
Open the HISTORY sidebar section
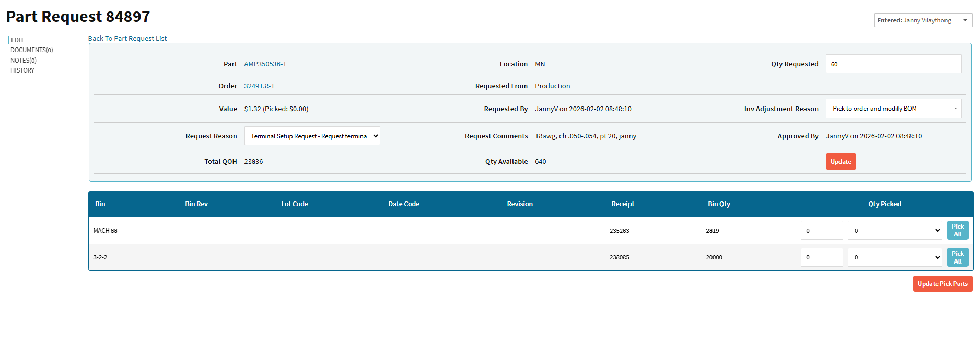[22, 70]
